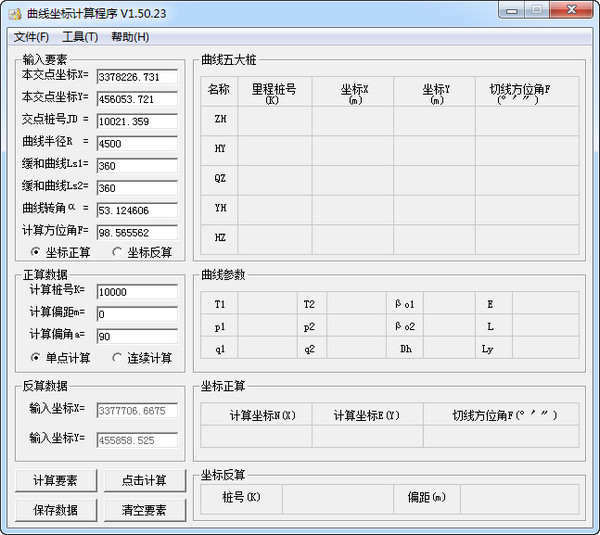Click the 计算偏角a input field
The width and height of the screenshot is (600, 535).
[x=136, y=336]
